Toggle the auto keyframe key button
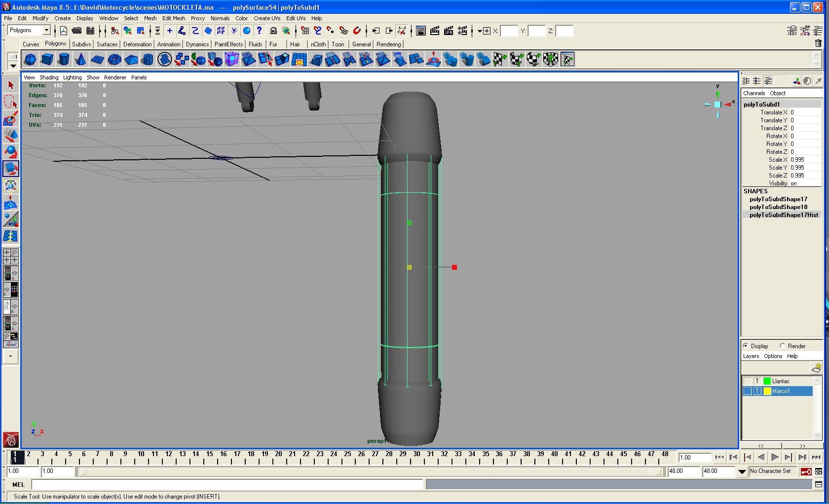This screenshot has width=829, height=504. (806, 471)
